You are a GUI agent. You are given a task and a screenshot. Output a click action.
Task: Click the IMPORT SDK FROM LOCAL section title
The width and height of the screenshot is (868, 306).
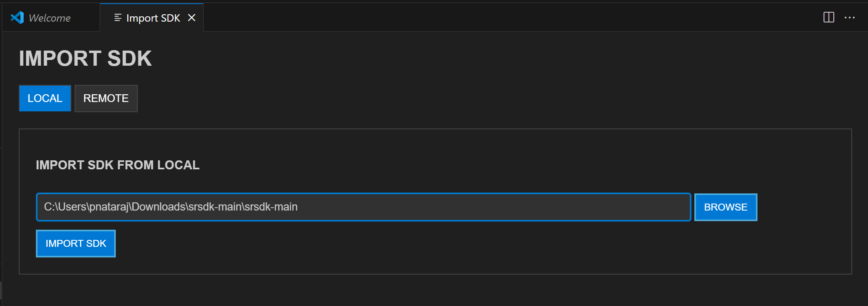click(117, 165)
